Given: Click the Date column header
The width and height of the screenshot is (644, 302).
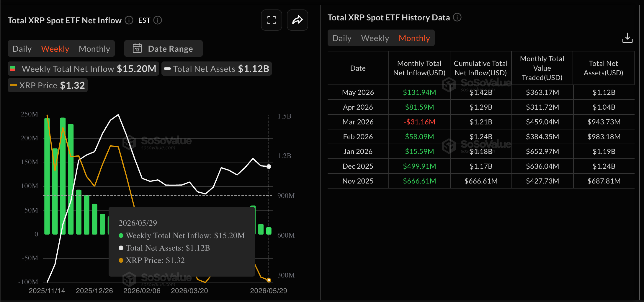Looking at the screenshot, I should pyautogui.click(x=358, y=68).
